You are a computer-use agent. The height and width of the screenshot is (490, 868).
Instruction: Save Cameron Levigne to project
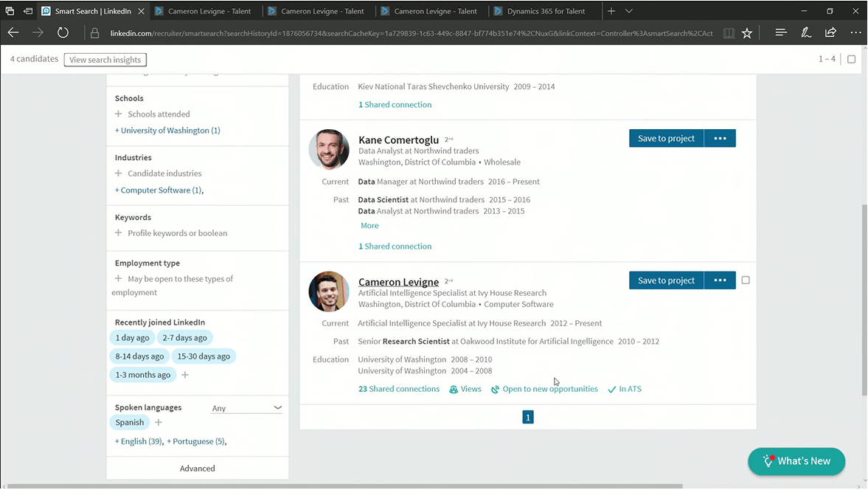pyautogui.click(x=666, y=280)
